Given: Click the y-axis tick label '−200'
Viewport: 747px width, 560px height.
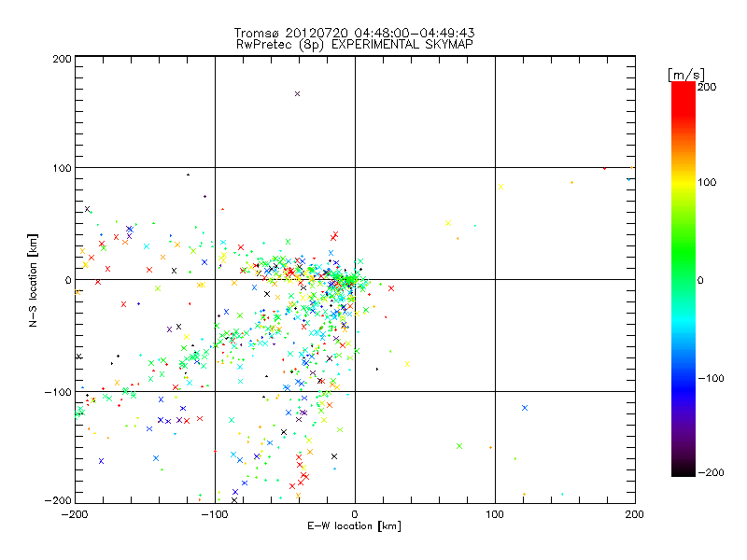Looking at the screenshot, I should tap(58, 500).
